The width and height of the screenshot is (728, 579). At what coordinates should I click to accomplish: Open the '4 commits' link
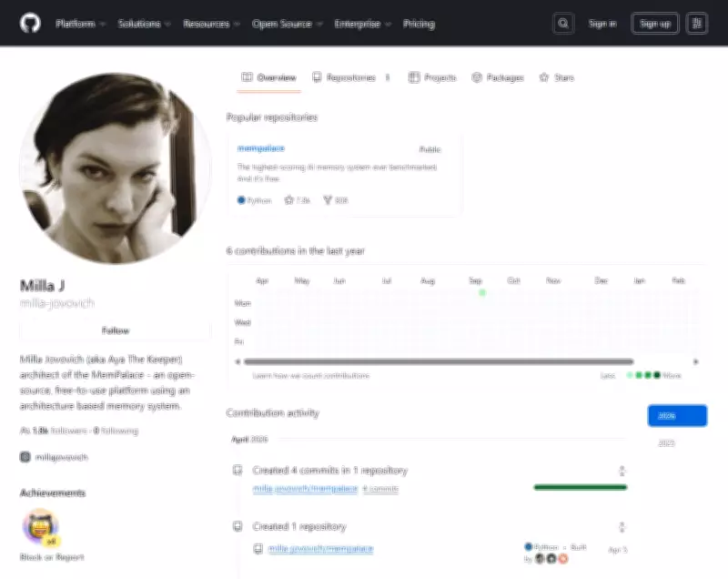(380, 489)
